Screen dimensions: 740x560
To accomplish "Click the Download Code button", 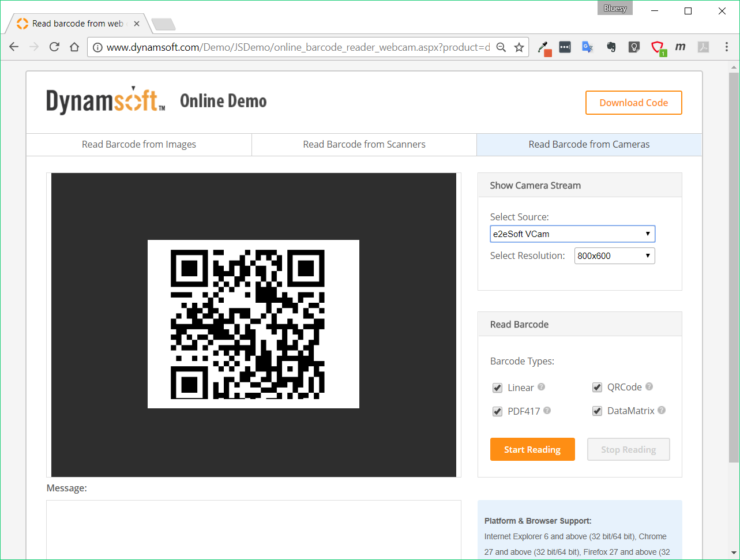I will tap(633, 103).
